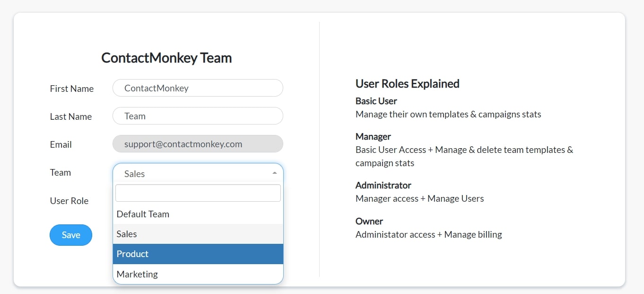Click 'Manage their own templates & campaigns stats'

point(448,114)
